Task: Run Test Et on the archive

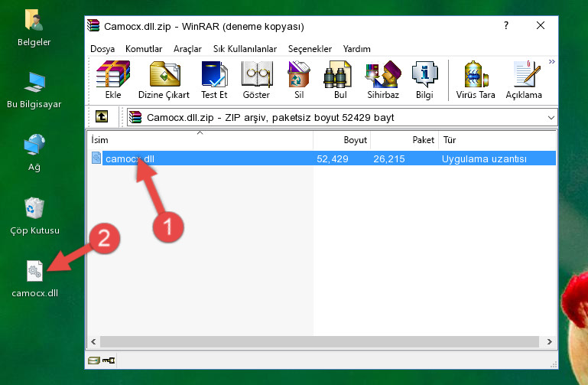Action: coord(214,80)
